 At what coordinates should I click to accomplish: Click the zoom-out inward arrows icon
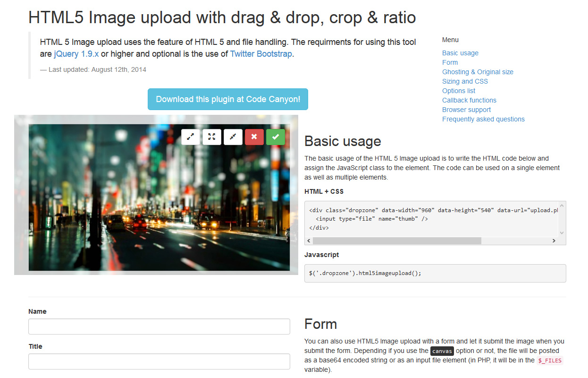[233, 137]
